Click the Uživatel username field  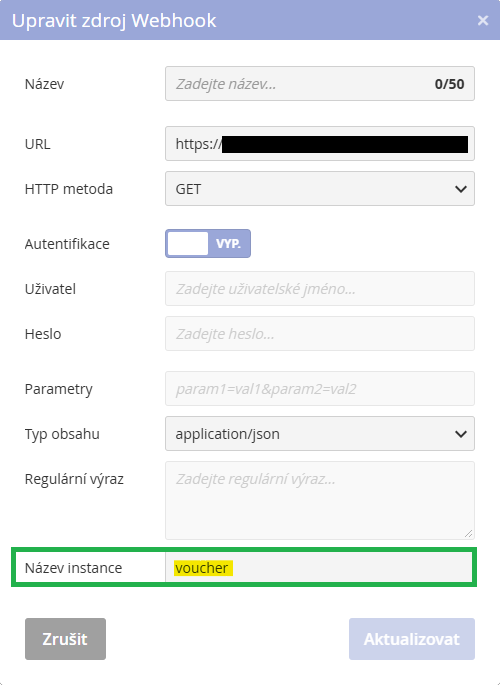[x=320, y=289]
